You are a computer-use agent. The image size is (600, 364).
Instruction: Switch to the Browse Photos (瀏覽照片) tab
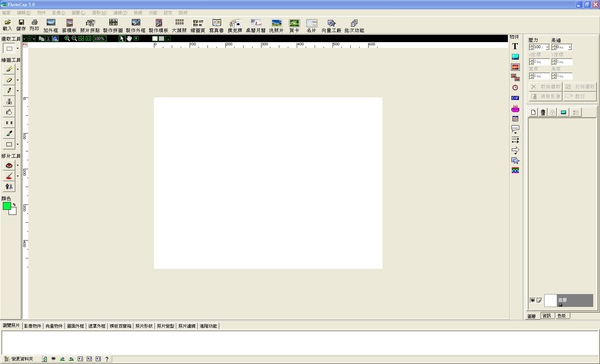click(x=11, y=325)
